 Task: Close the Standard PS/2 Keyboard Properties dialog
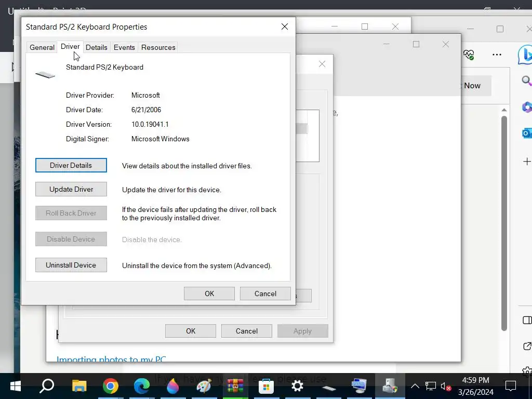tap(285, 27)
